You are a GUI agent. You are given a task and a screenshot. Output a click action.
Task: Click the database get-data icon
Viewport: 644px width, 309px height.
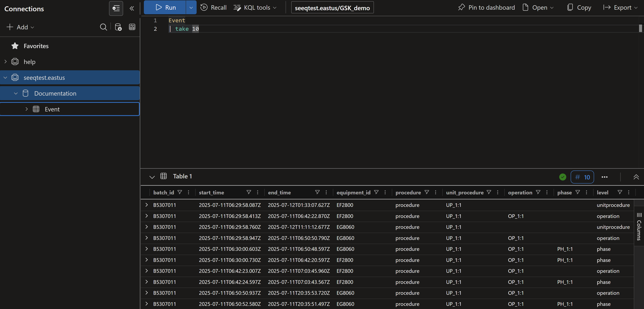[x=118, y=27]
